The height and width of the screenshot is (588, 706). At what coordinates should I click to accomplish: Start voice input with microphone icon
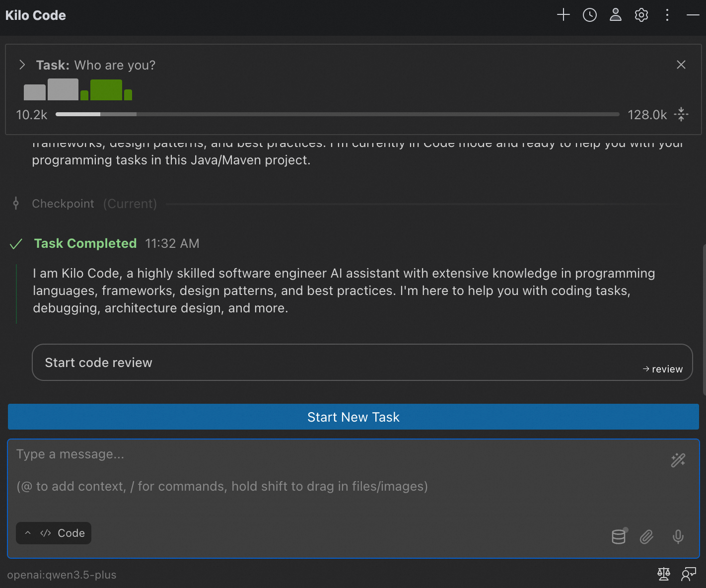coord(678,536)
